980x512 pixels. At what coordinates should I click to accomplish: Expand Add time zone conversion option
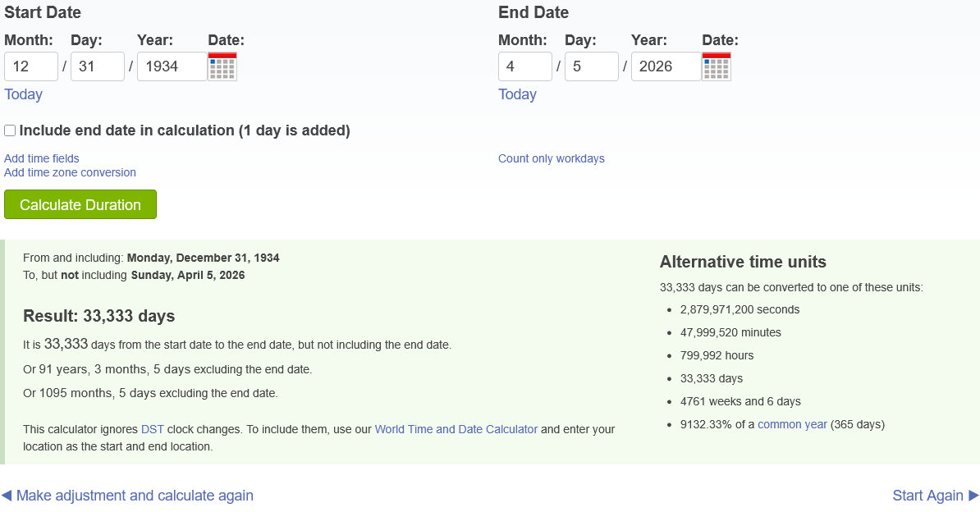pyautogui.click(x=71, y=172)
